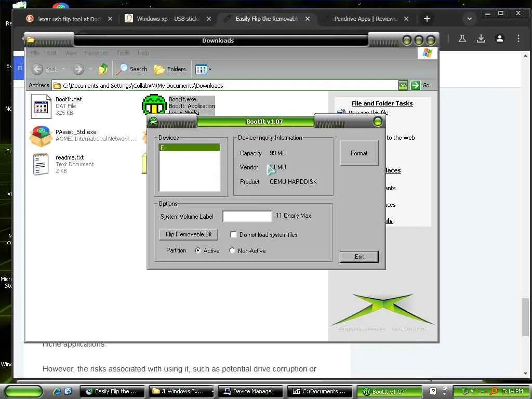Select the Active partition radio button

click(198, 250)
